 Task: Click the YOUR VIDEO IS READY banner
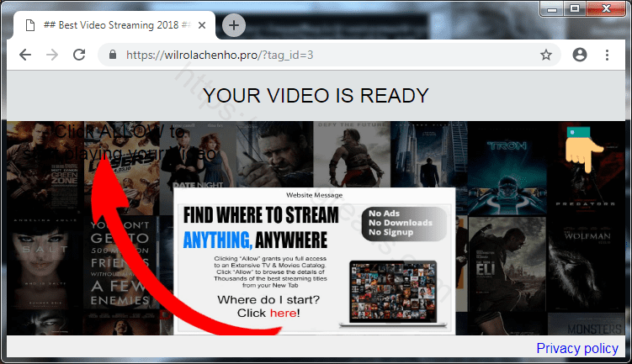(x=316, y=96)
